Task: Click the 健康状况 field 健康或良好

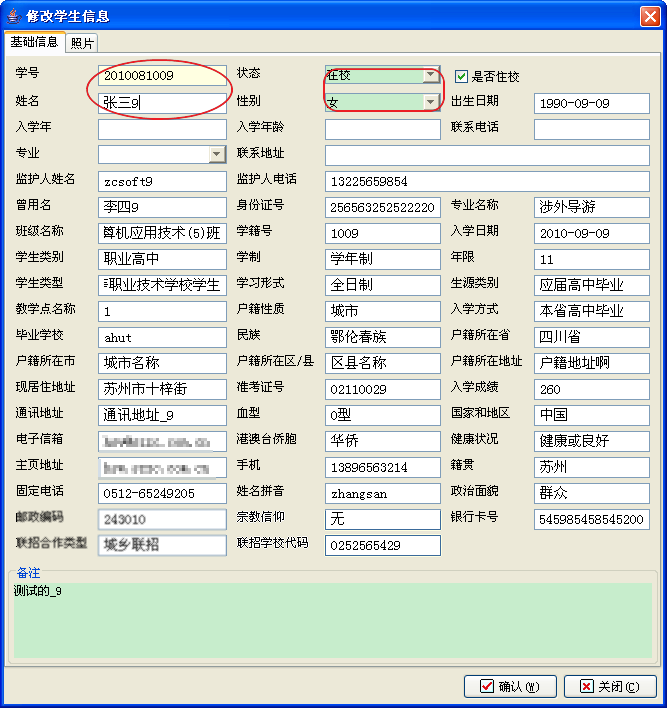Action: (x=592, y=442)
